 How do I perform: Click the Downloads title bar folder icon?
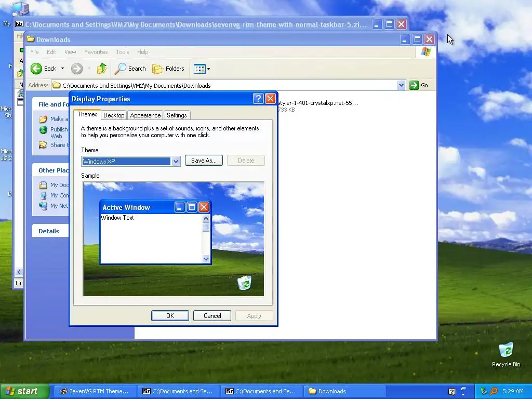[31, 39]
